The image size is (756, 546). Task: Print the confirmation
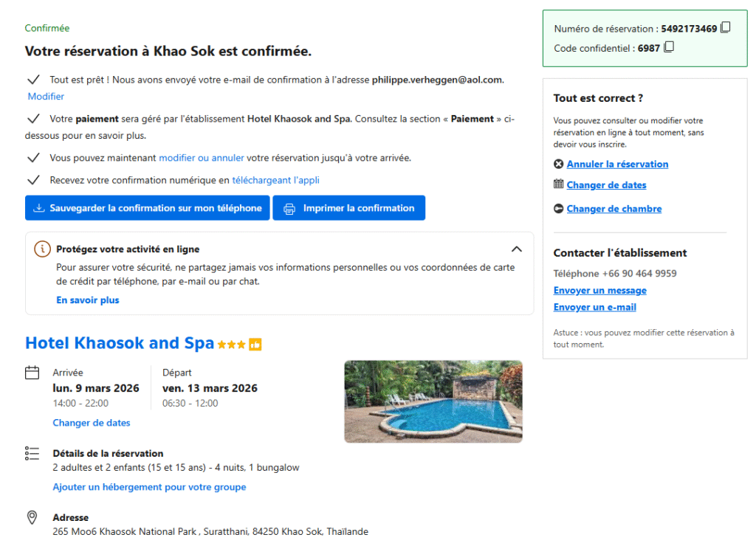pyautogui.click(x=348, y=208)
